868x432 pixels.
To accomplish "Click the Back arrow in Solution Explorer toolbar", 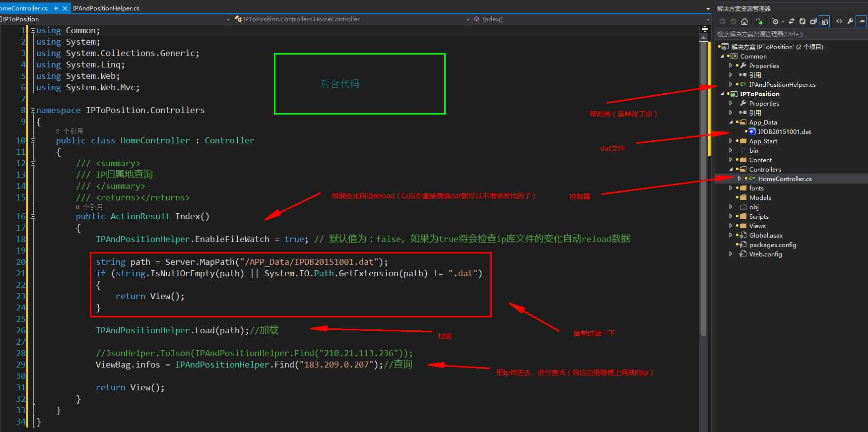I will pos(723,21).
